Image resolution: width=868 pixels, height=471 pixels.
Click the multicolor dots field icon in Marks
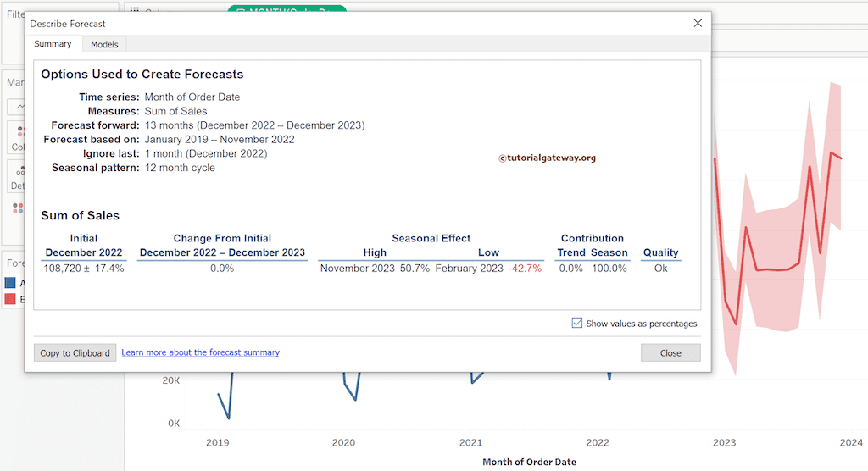coord(17,208)
